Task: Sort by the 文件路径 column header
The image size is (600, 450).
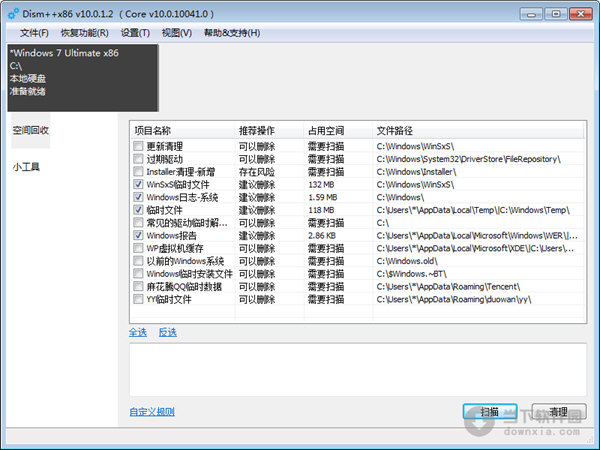Action: coord(478,131)
